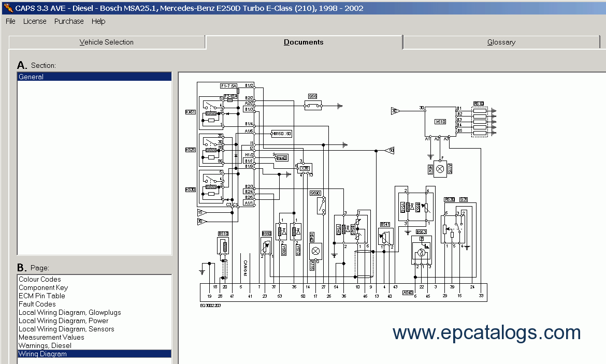The width and height of the screenshot is (606, 364).
Task: Open the Measurement Values page
Action: click(x=95, y=338)
